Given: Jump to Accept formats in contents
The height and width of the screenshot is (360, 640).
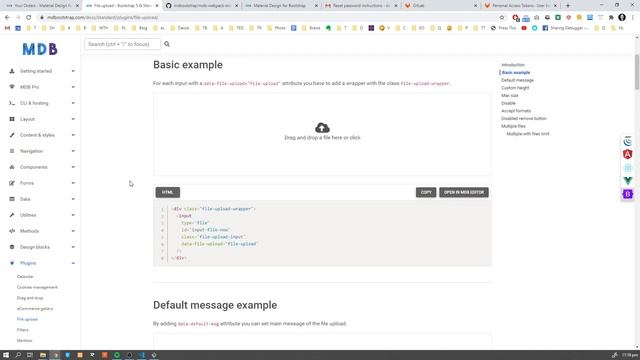Looking at the screenshot, I should [x=516, y=111].
